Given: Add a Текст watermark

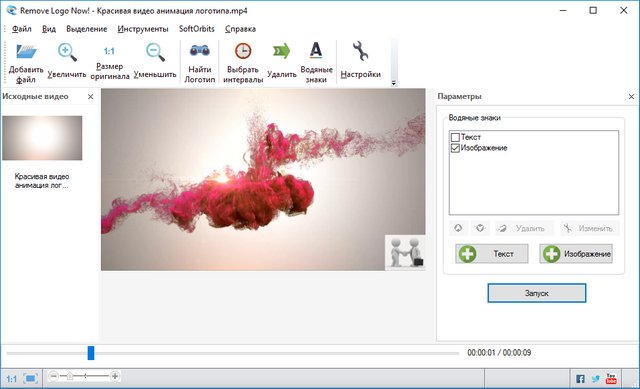Looking at the screenshot, I should pyautogui.click(x=492, y=254).
